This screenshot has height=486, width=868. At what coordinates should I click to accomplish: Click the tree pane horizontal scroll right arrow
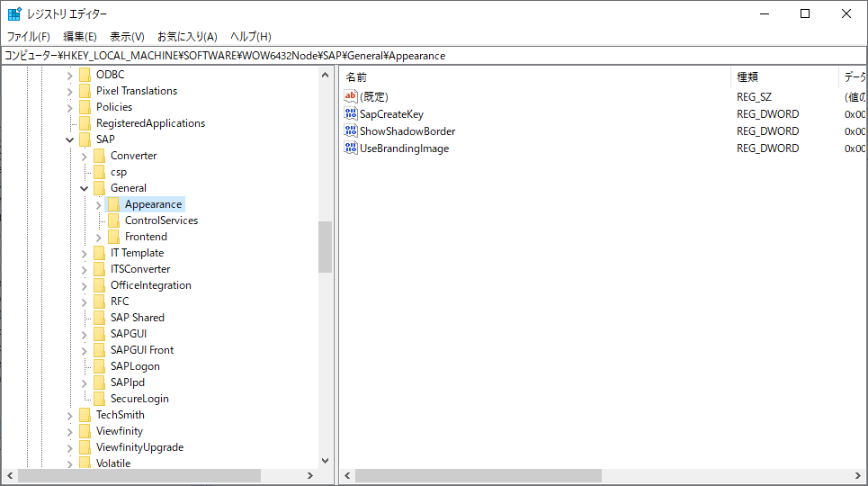pos(310,475)
